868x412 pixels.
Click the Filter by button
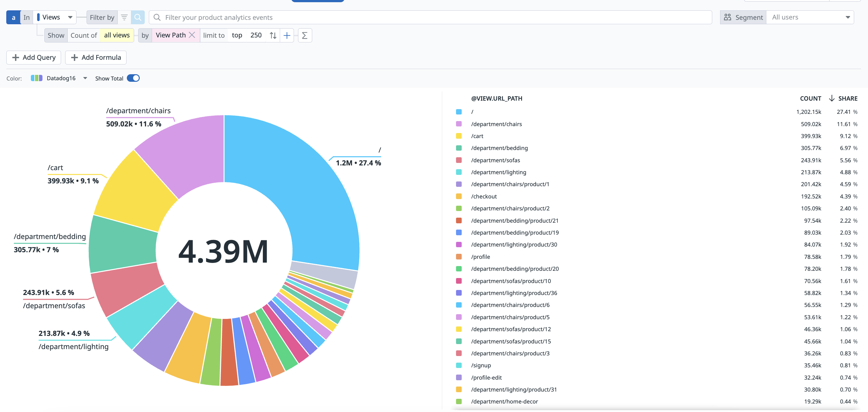[x=102, y=17]
